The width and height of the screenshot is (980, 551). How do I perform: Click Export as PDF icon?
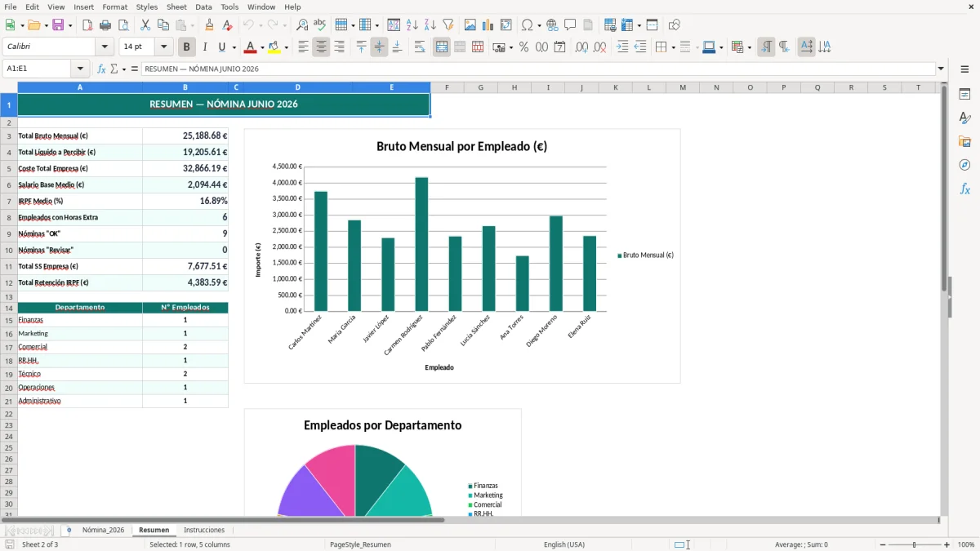point(87,25)
